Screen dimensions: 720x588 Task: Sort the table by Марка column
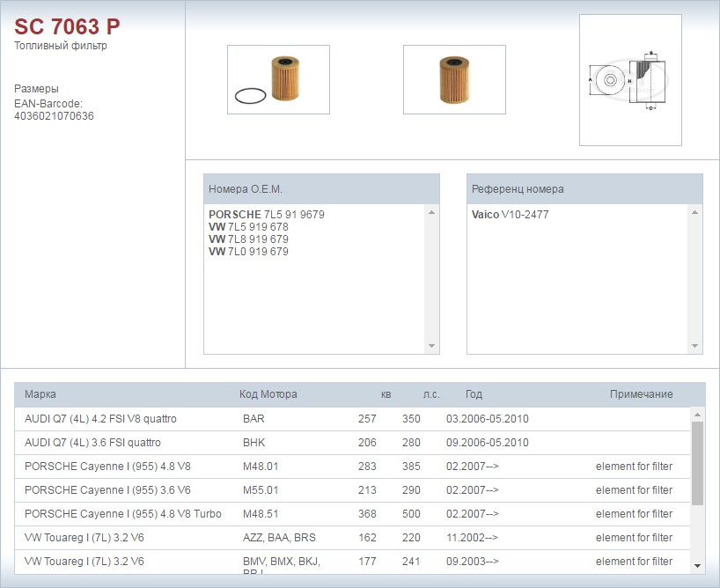(x=40, y=393)
